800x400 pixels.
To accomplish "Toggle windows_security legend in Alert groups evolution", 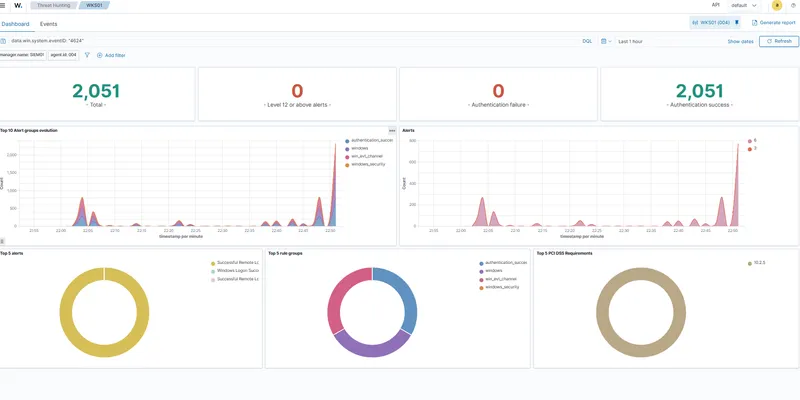I will point(365,165).
